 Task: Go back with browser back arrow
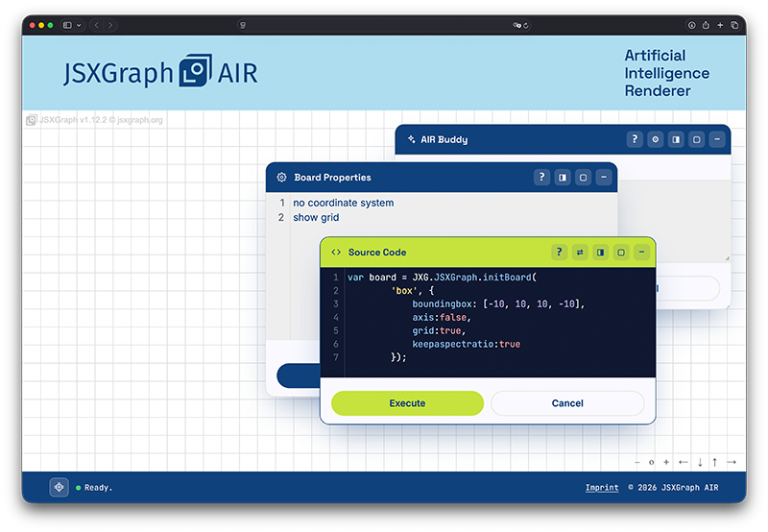tap(97, 25)
